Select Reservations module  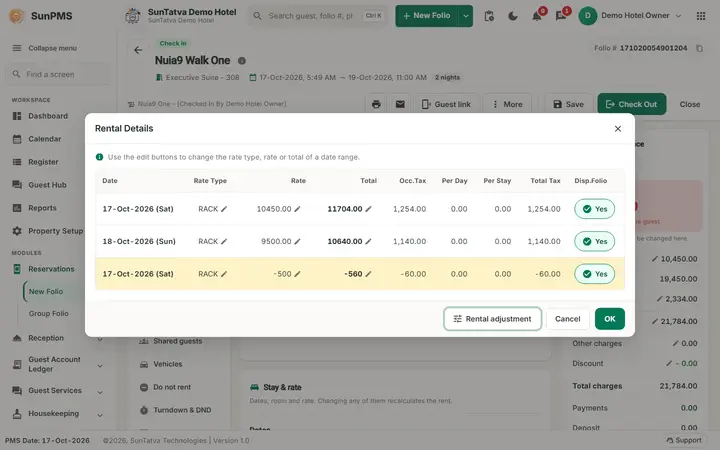coord(51,269)
